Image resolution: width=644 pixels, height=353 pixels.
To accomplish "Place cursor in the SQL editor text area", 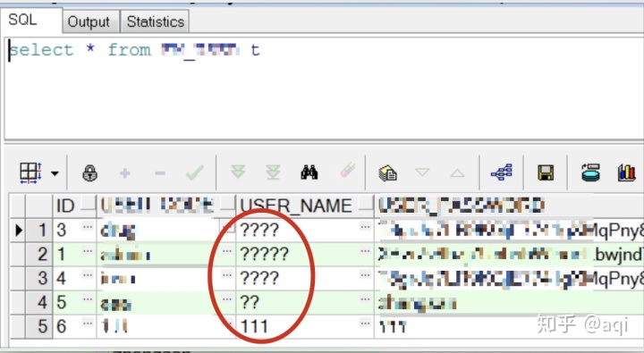I will (324, 88).
